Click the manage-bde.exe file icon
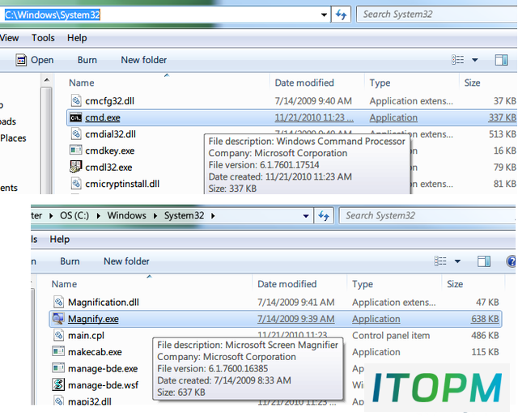Viewport: 518px width, 420px height. (x=58, y=368)
